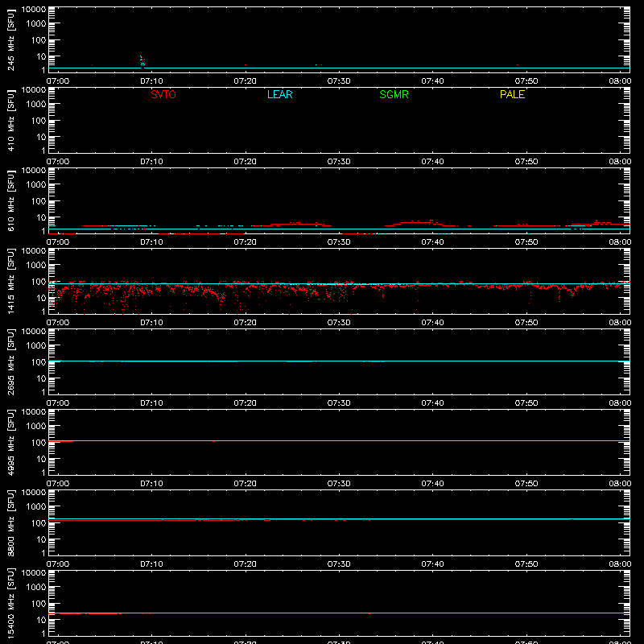Click the 07:10 time label below 1415 MHz plot
The width and height of the screenshot is (644, 644).
[151, 323]
